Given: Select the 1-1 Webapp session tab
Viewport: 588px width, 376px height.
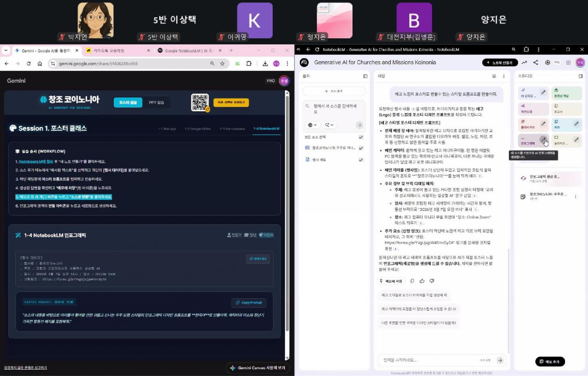Looking at the screenshot, I should pos(167,129).
